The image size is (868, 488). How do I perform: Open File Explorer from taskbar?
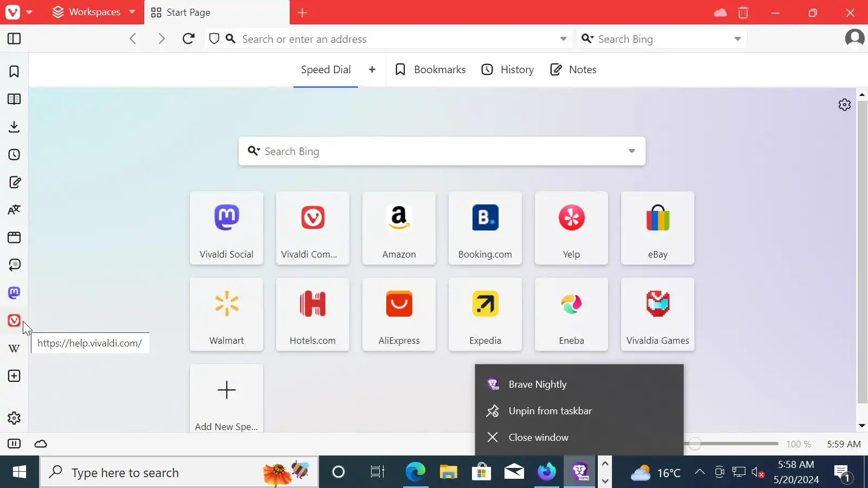point(449,472)
